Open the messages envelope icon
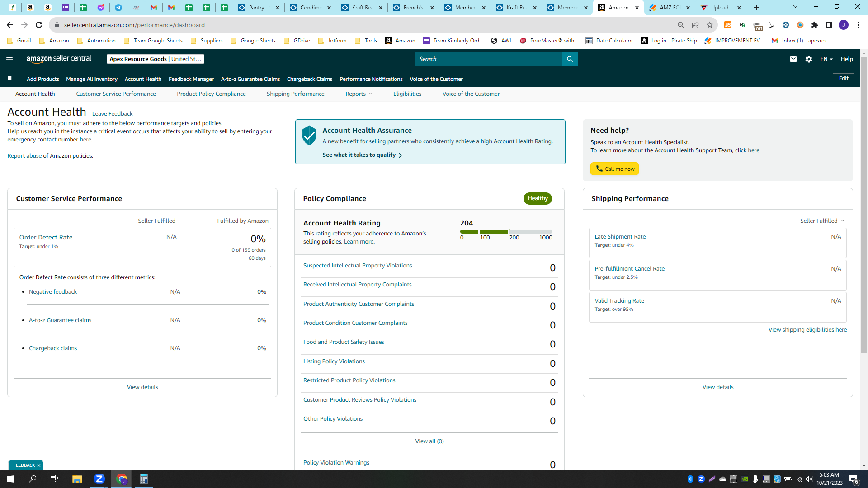This screenshot has width=868, height=488. pyautogui.click(x=793, y=59)
